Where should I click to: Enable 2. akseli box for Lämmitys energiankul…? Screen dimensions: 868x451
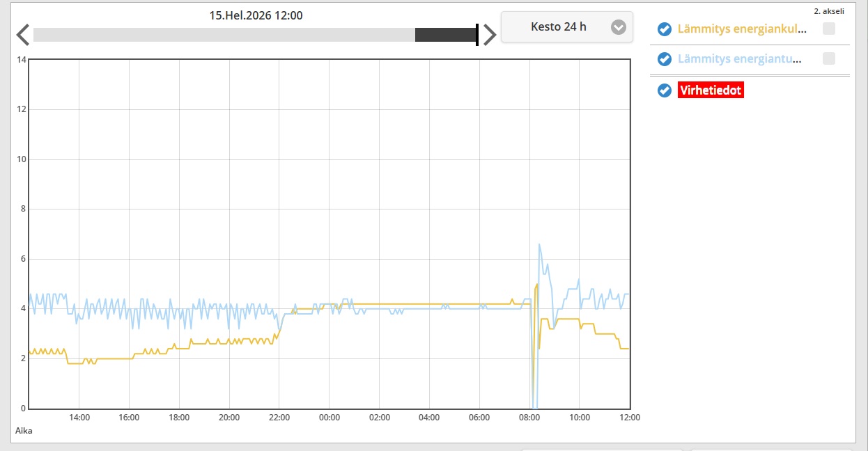828,29
